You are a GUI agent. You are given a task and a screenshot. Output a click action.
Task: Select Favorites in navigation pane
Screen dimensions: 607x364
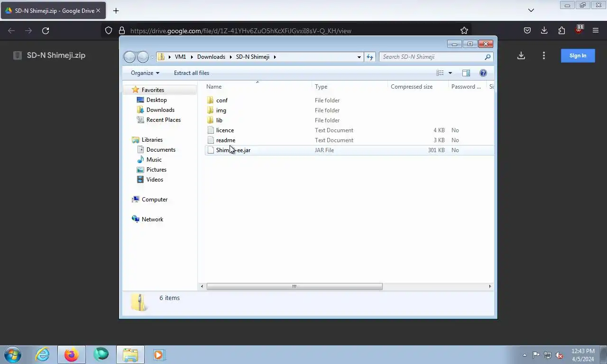153,90
